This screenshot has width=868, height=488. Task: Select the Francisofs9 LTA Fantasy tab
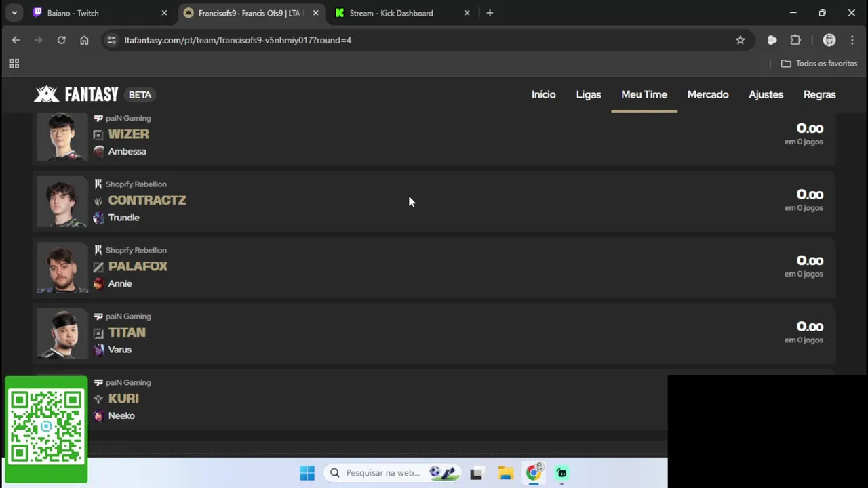coord(251,13)
